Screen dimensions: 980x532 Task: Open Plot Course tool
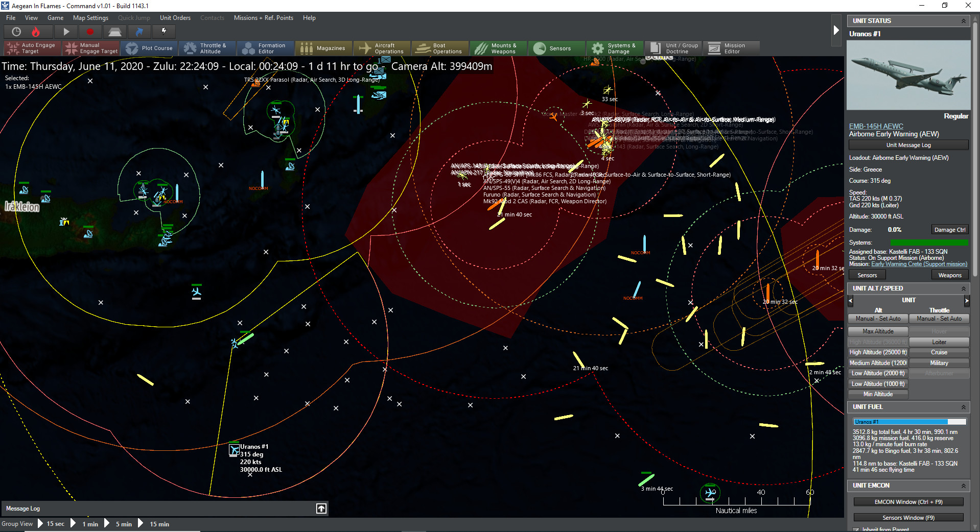click(149, 48)
